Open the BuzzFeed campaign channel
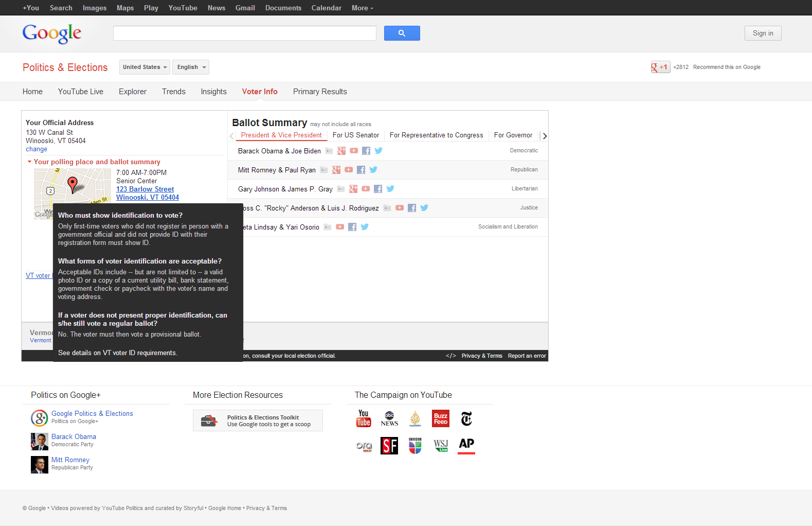The width and height of the screenshot is (812, 526). [x=441, y=418]
